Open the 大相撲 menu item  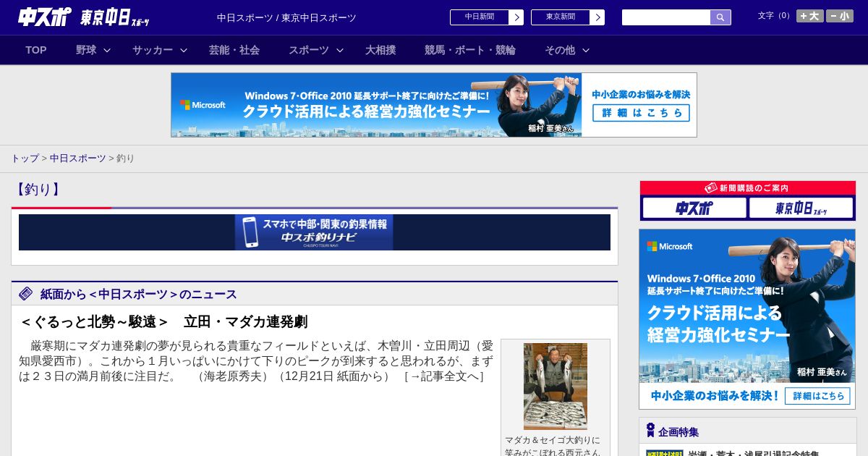click(380, 50)
